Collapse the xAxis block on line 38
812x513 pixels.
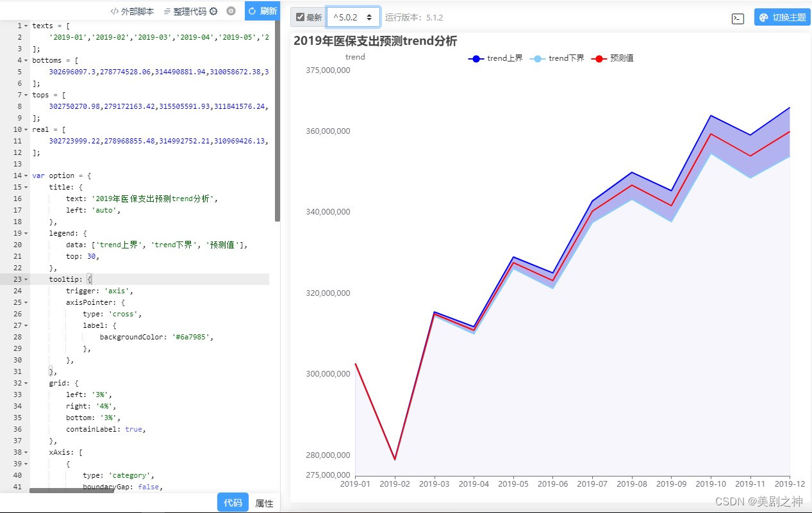(x=26, y=452)
